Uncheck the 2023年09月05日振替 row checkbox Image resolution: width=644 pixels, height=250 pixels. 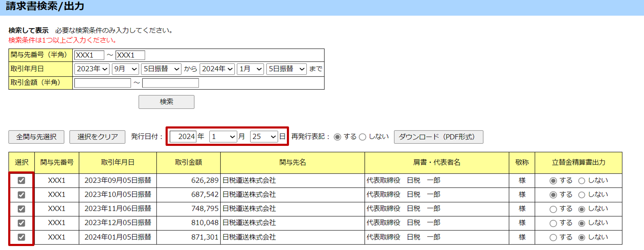click(x=22, y=180)
